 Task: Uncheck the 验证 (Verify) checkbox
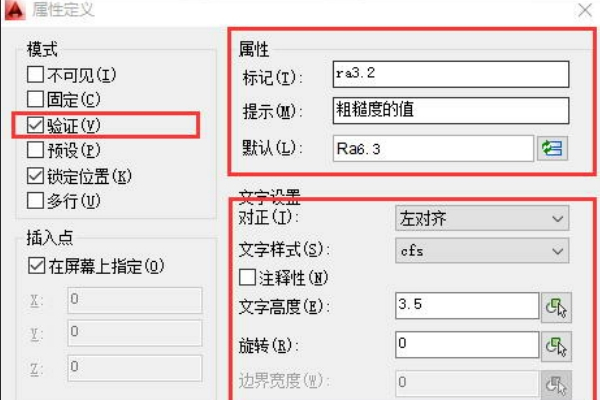pyautogui.click(x=36, y=125)
